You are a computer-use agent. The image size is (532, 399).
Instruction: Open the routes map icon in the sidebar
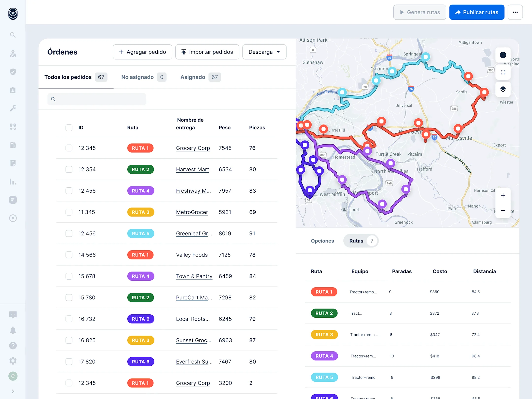(13, 54)
